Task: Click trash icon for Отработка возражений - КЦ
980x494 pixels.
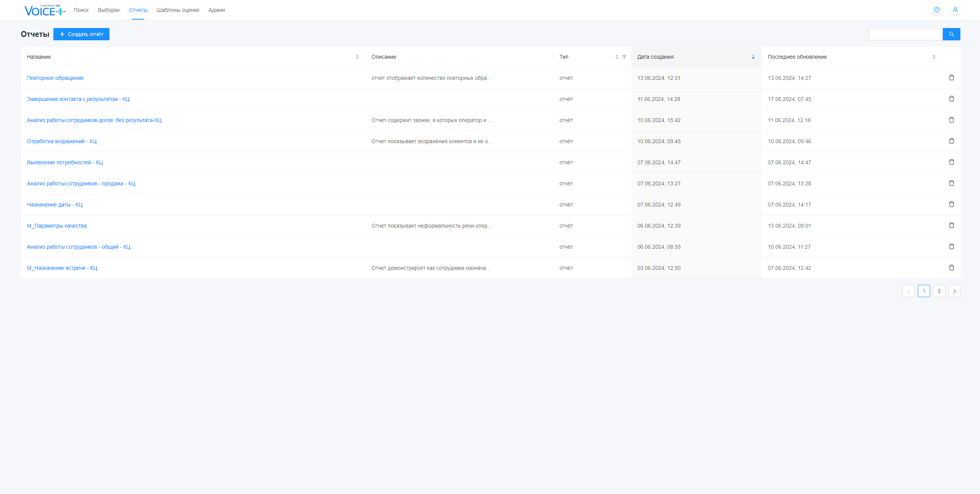Action: (x=951, y=141)
